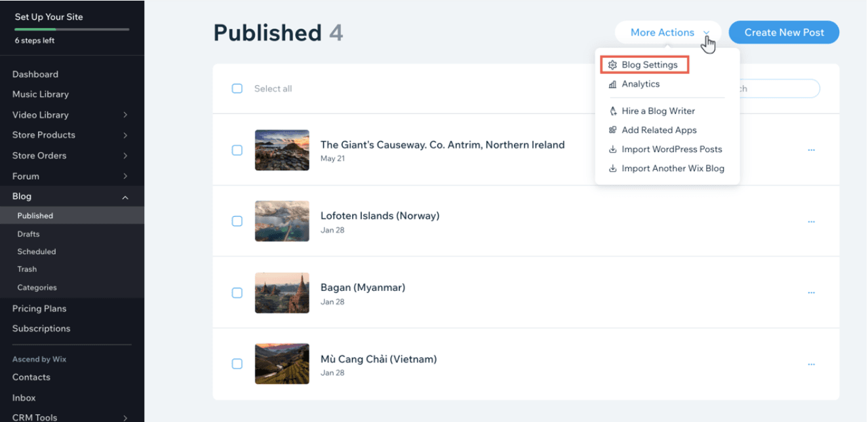Collapse the Blog section in sidebar
The height and width of the screenshot is (422, 868).
125,197
